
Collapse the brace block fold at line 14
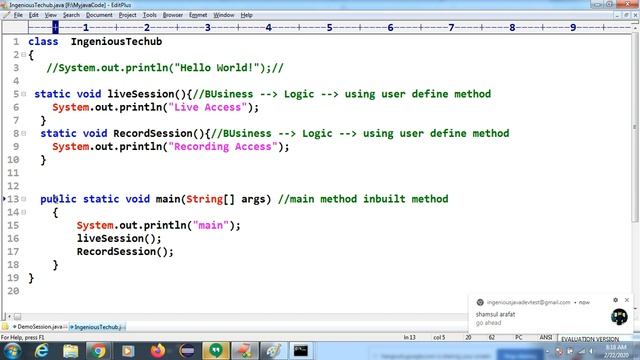click(24, 212)
